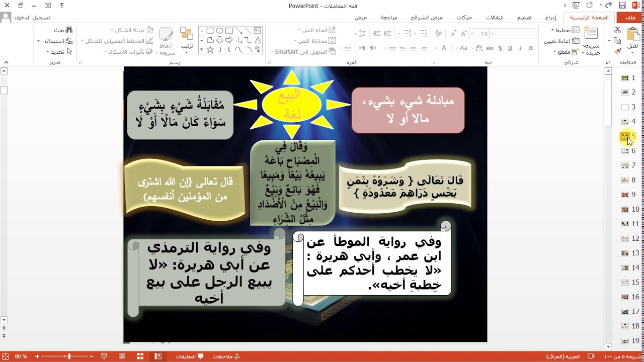Viewport: 644px width, 362px height.
Task: Toggle right-to-left text direction
Action: pos(373,48)
